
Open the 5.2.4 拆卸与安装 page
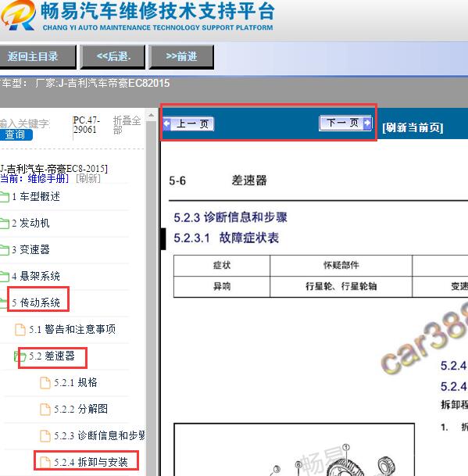point(91,462)
